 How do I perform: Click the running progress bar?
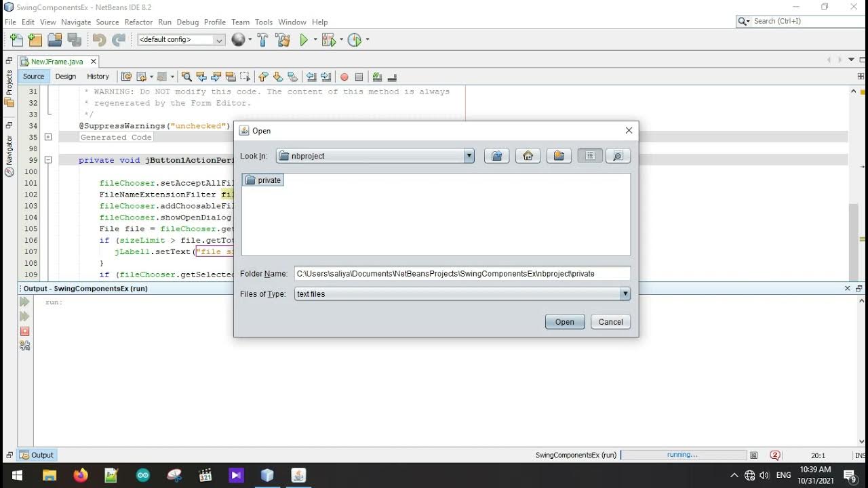(x=683, y=455)
